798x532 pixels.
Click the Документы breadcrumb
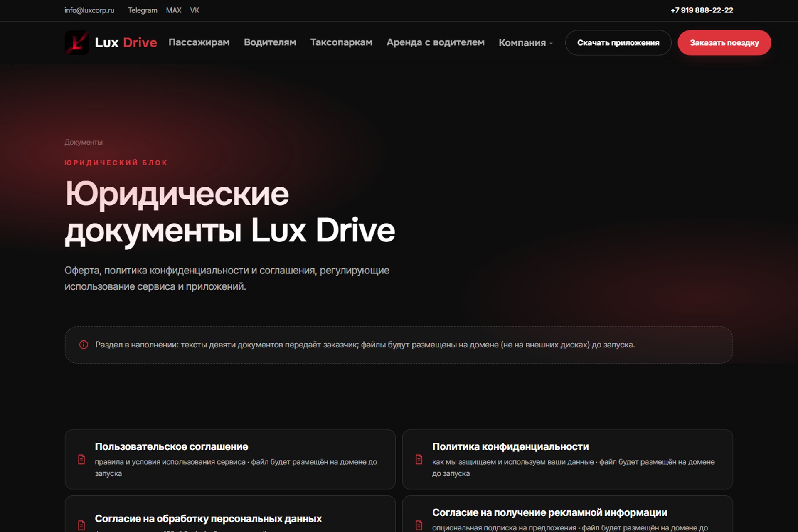pos(84,142)
